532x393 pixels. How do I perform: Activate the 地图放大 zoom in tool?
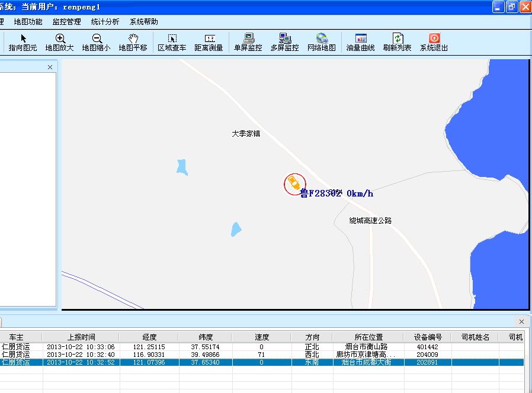(x=60, y=43)
